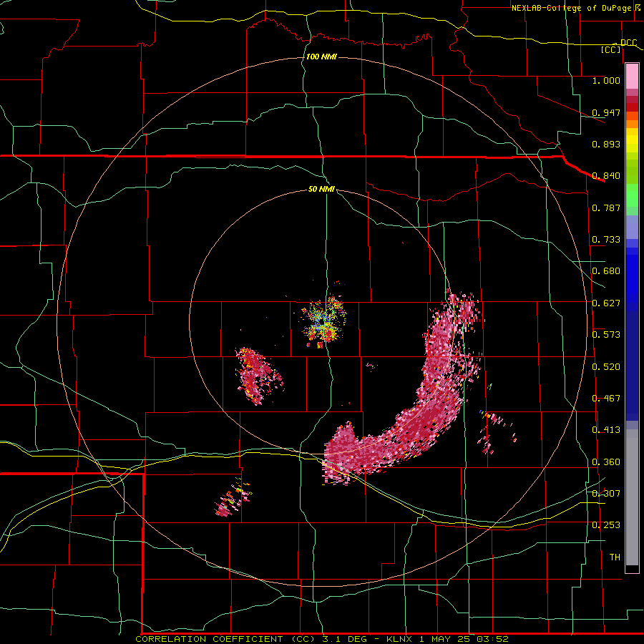Pick the gray segment of the color bar
644x644 pixels.
pyautogui.click(x=632, y=497)
